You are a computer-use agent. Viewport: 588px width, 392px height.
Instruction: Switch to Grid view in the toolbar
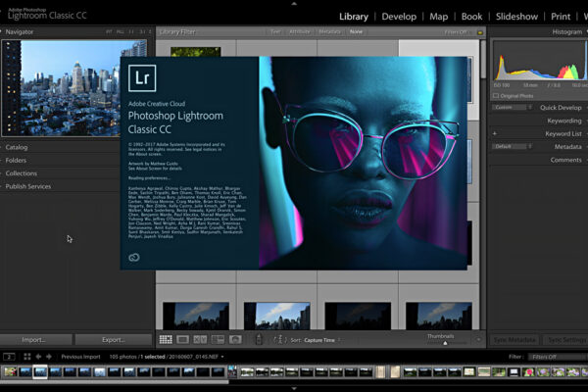click(165, 339)
